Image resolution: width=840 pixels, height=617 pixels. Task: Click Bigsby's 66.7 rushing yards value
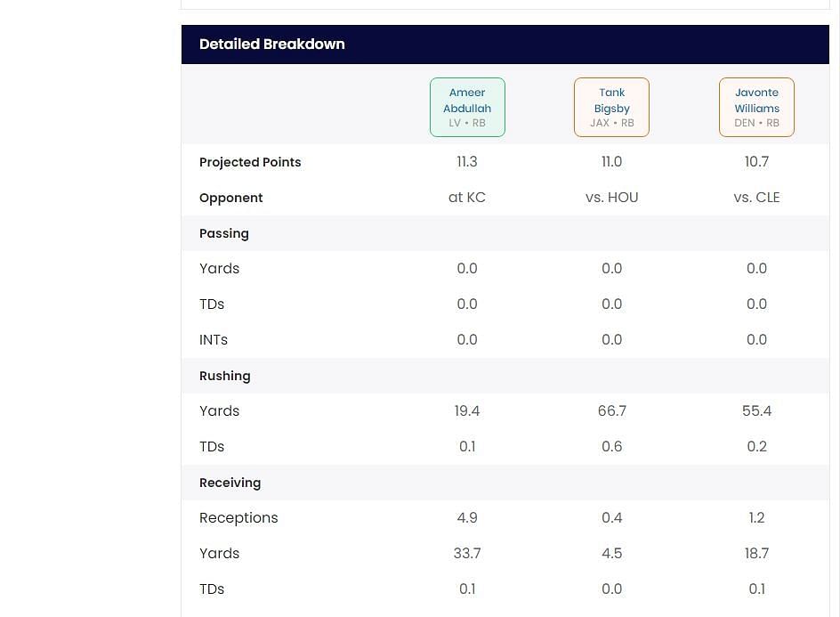point(611,411)
